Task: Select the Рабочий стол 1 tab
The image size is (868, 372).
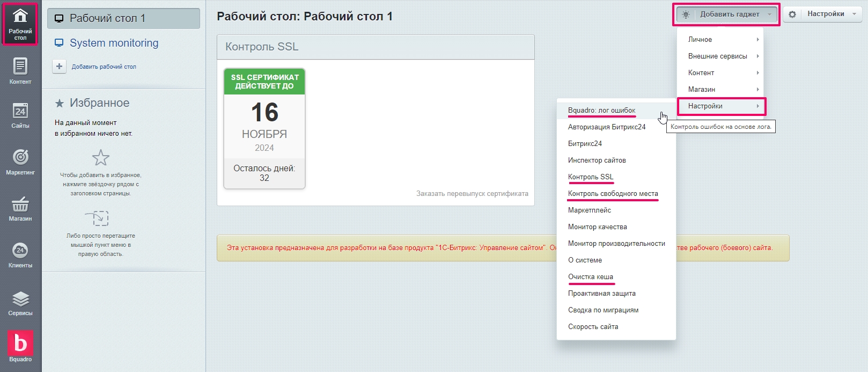Action: click(x=123, y=18)
